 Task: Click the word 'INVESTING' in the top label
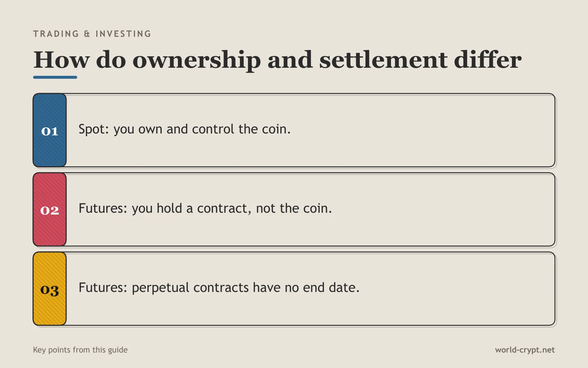pos(123,34)
